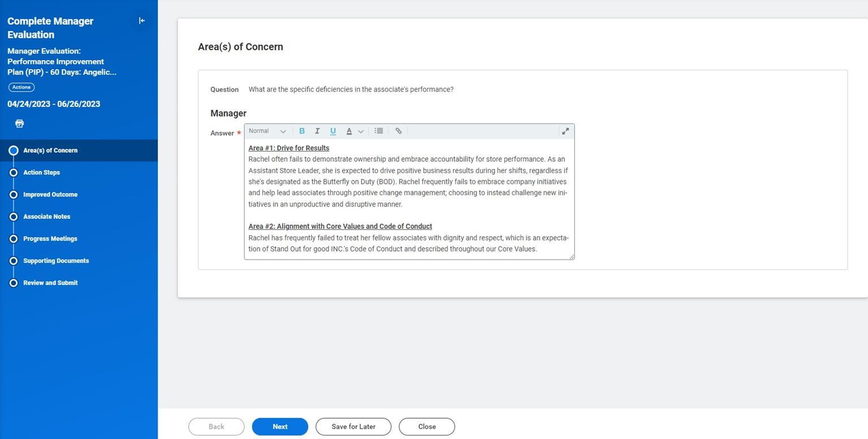Expand the editor to full screen
Viewport: 868px width, 439px height.
coord(565,131)
